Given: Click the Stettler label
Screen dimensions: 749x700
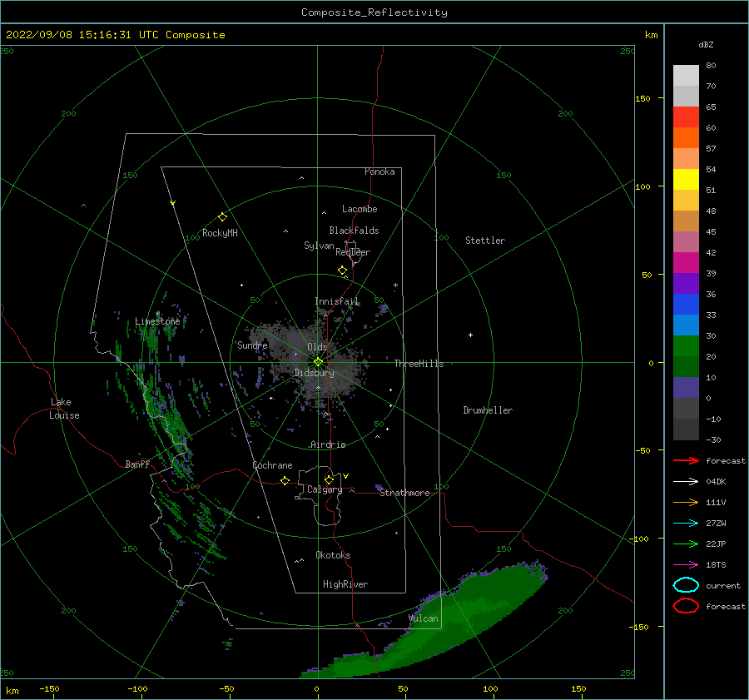Looking at the screenshot, I should point(485,241).
